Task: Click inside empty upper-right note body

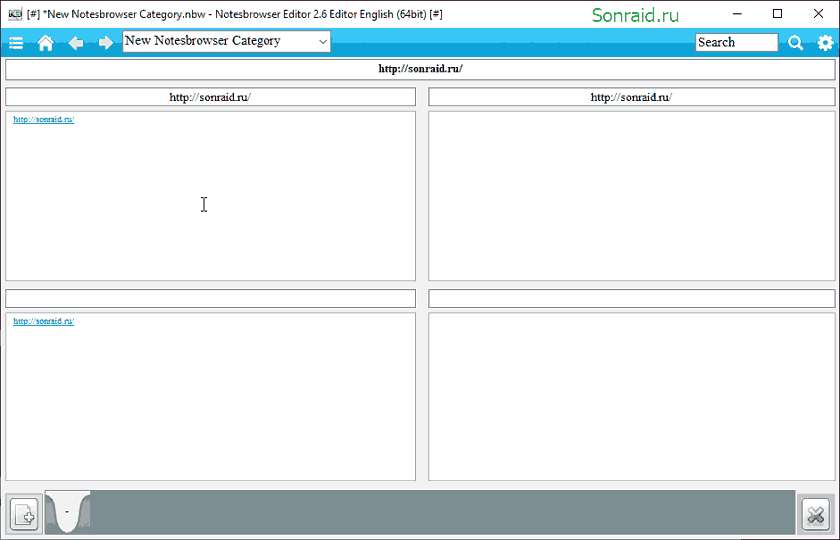Action: [x=632, y=196]
